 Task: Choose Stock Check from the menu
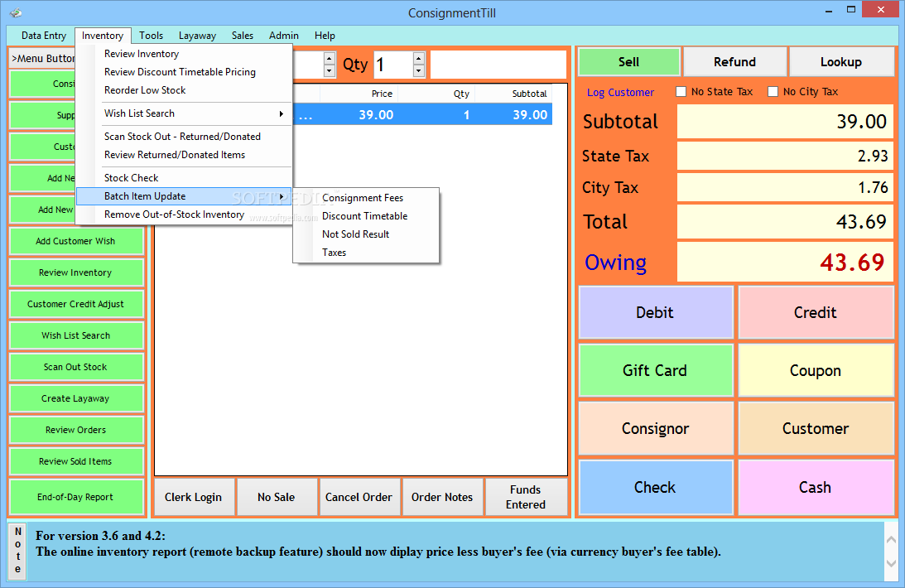[184, 178]
